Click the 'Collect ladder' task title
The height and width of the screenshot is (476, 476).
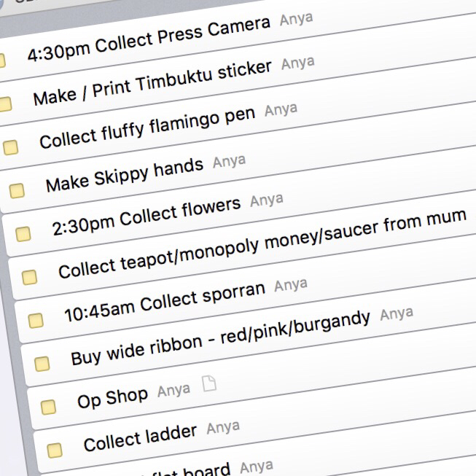pyautogui.click(x=140, y=438)
